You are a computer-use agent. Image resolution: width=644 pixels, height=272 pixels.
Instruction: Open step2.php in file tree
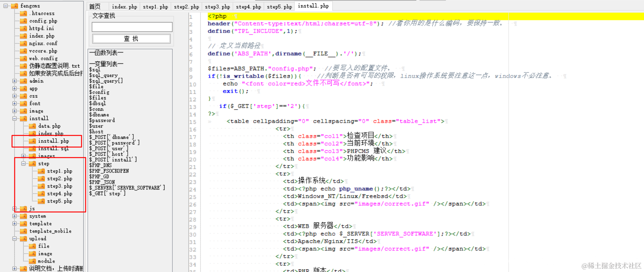(60, 179)
